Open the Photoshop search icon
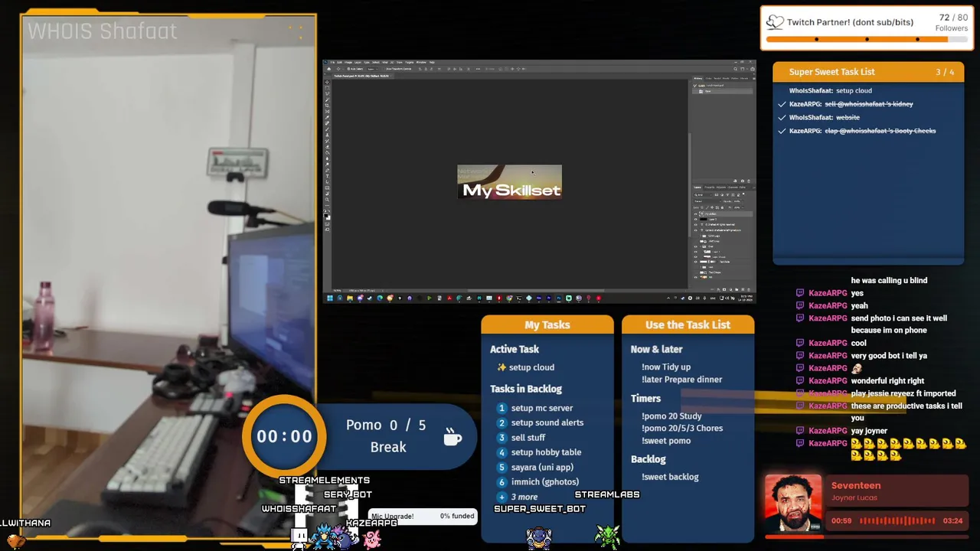Viewport: 980px width, 551px height. [735, 69]
